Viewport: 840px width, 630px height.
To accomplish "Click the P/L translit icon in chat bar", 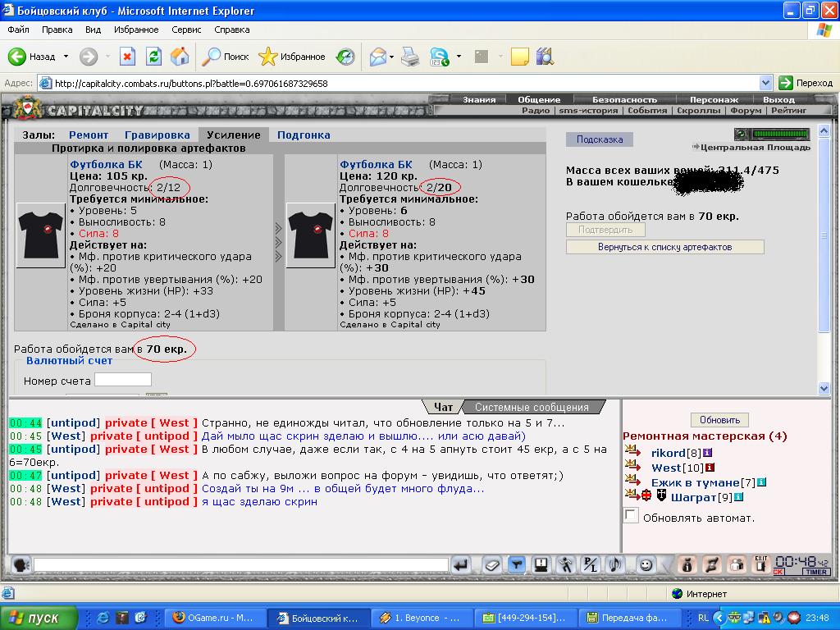I will tap(591, 564).
